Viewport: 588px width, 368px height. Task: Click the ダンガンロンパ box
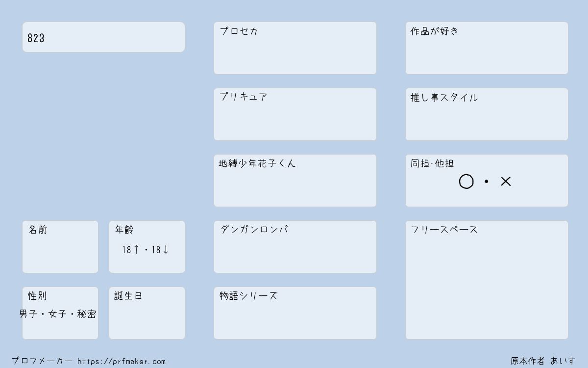295,247
